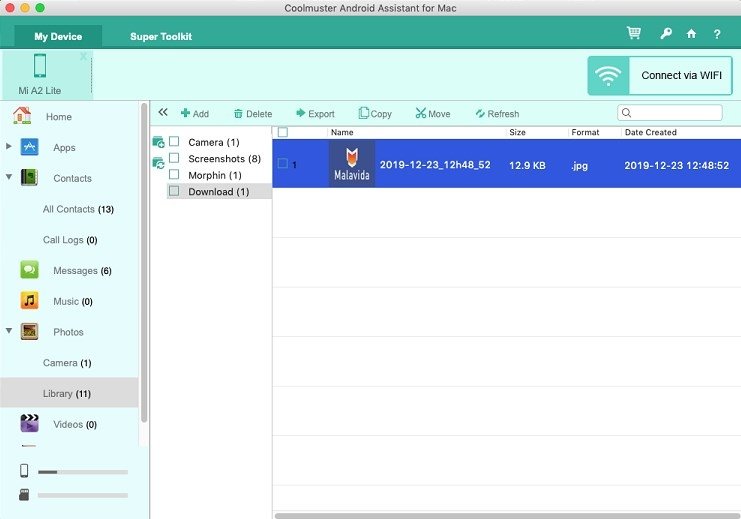The width and height of the screenshot is (741, 519).
Task: Copy the selected photo
Action: [x=375, y=113]
